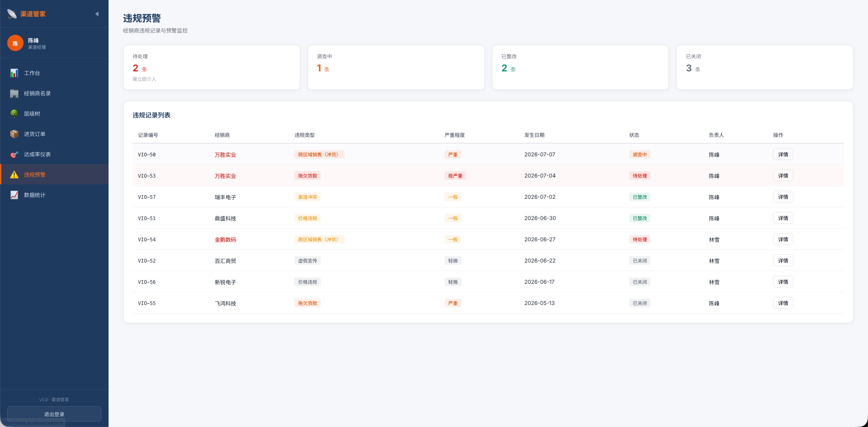
Task: Click the 价格违规 tag in the VIO-51 row
Action: 308,218
